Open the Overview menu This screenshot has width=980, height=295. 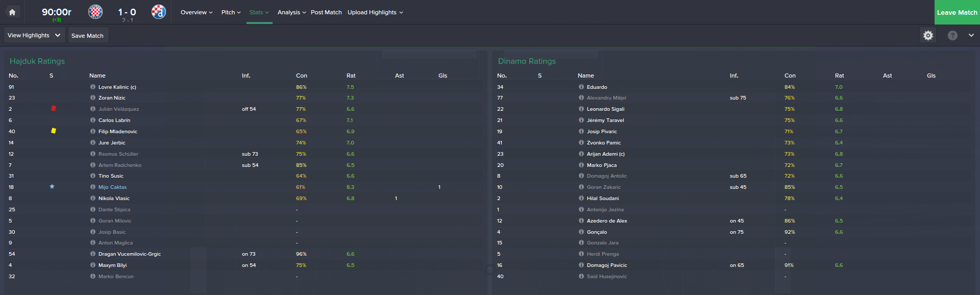click(x=197, y=12)
